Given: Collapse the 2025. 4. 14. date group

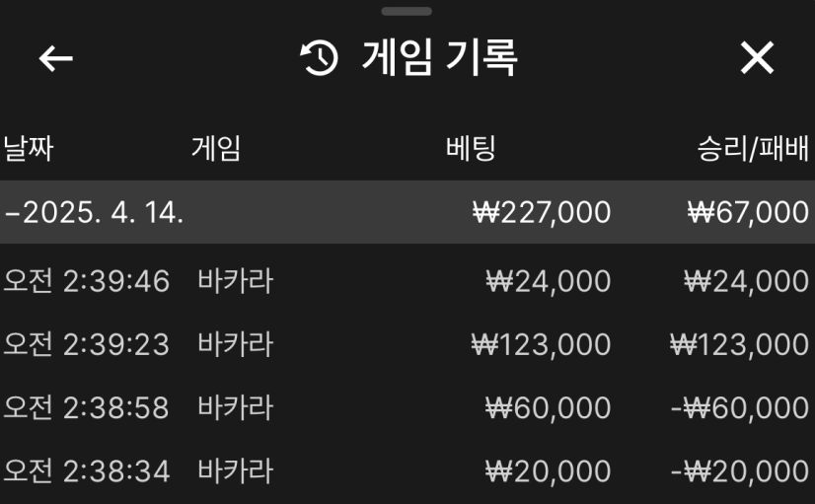Looking at the screenshot, I should point(94,212).
